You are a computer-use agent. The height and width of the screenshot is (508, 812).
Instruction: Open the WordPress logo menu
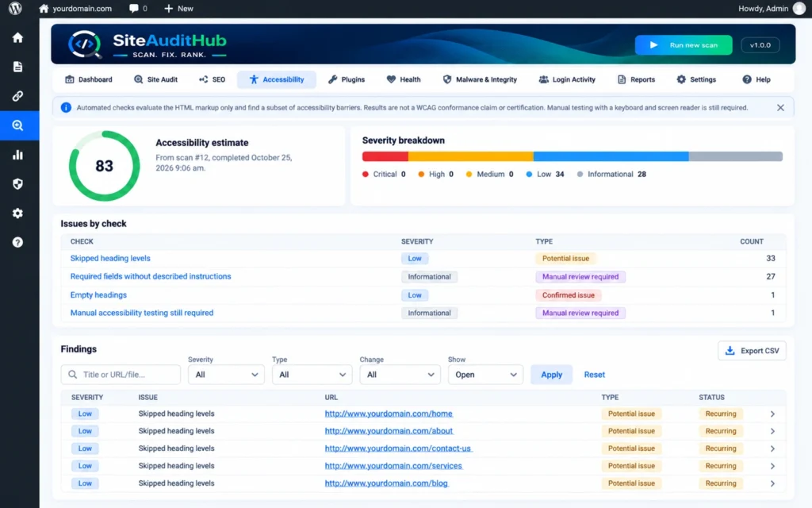[x=15, y=8]
